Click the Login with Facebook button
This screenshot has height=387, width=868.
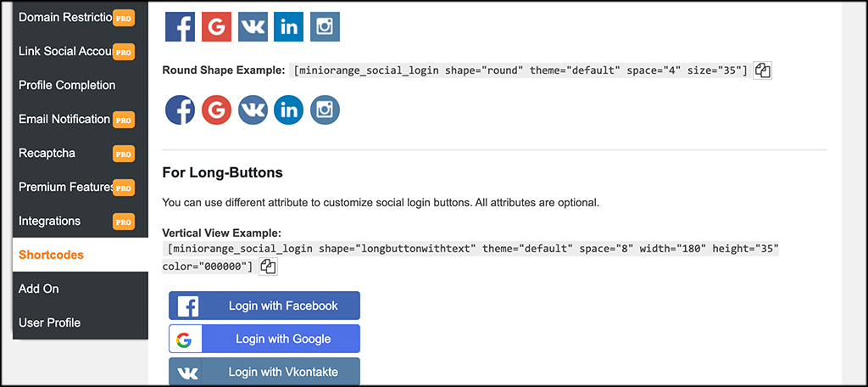point(264,306)
